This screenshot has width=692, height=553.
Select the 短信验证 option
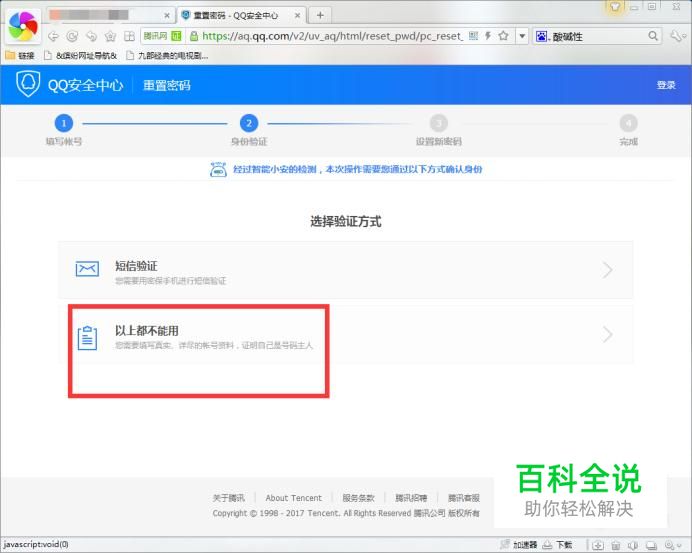346,270
